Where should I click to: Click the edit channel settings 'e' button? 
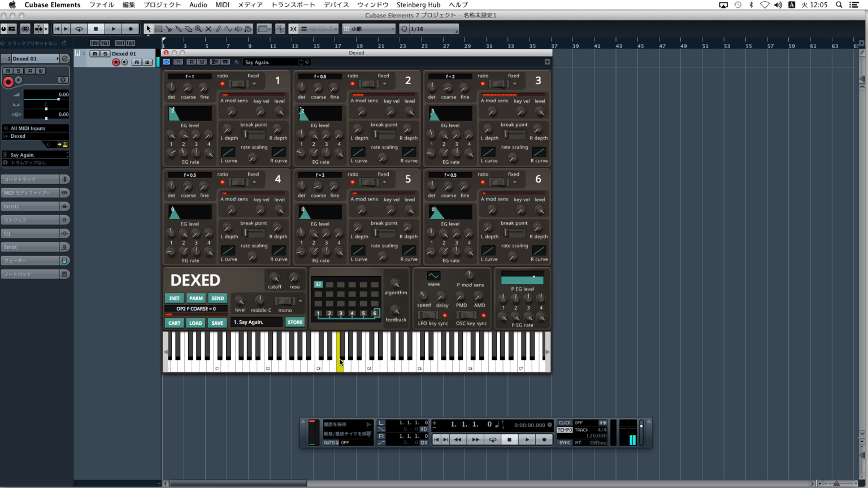point(65,59)
